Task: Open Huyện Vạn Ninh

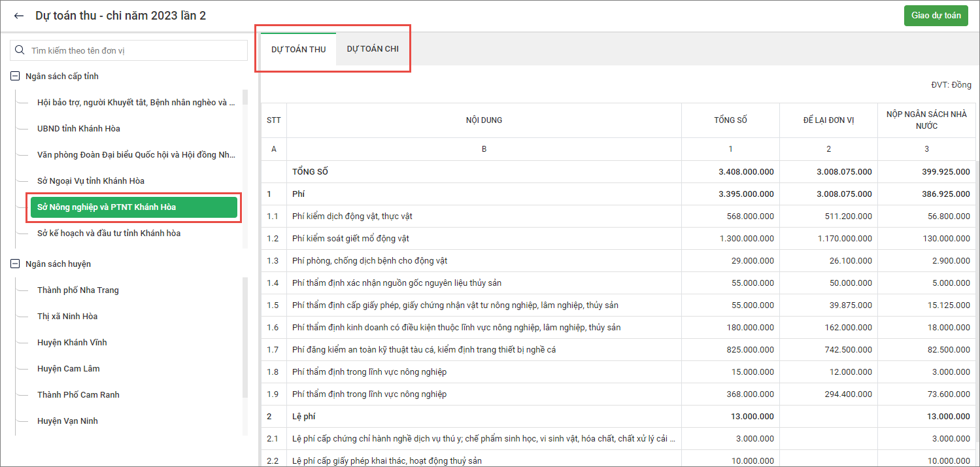Action: click(x=67, y=421)
